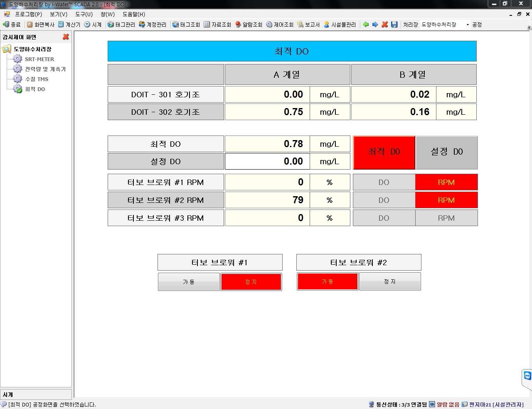
Task: Open the 창(W) menu
Action: 108,14
